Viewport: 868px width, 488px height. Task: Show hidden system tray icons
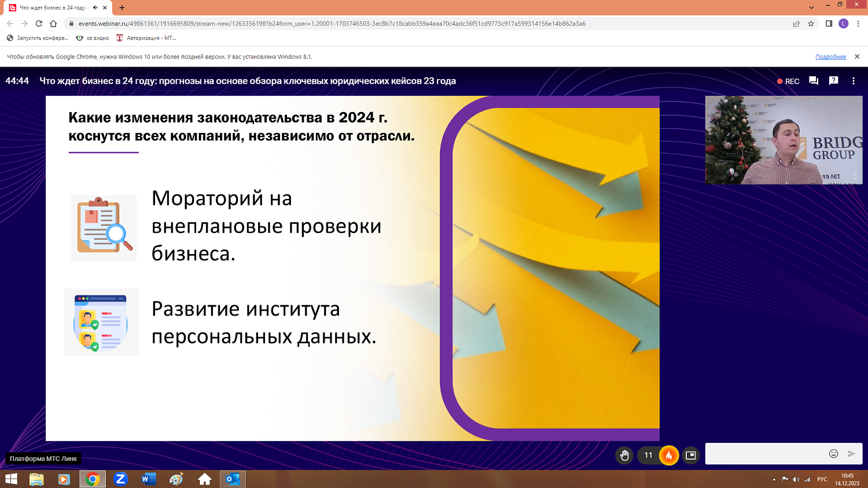(774, 479)
